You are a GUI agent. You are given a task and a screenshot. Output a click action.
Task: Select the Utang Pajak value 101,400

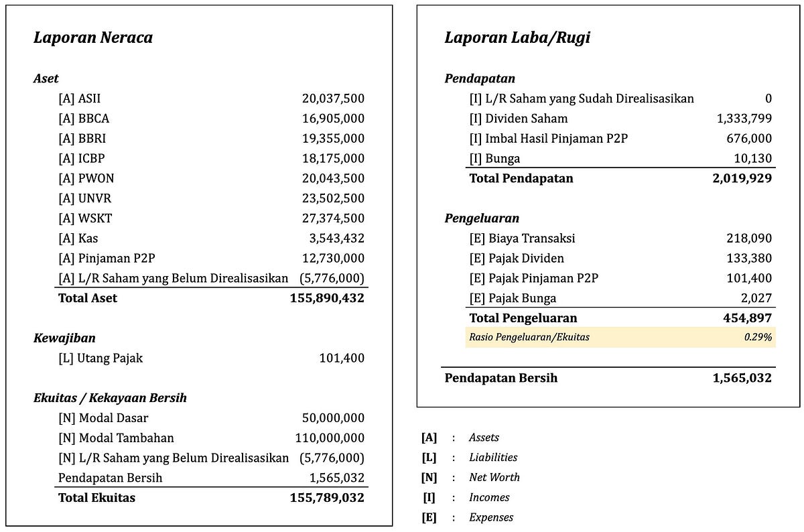[x=342, y=358]
